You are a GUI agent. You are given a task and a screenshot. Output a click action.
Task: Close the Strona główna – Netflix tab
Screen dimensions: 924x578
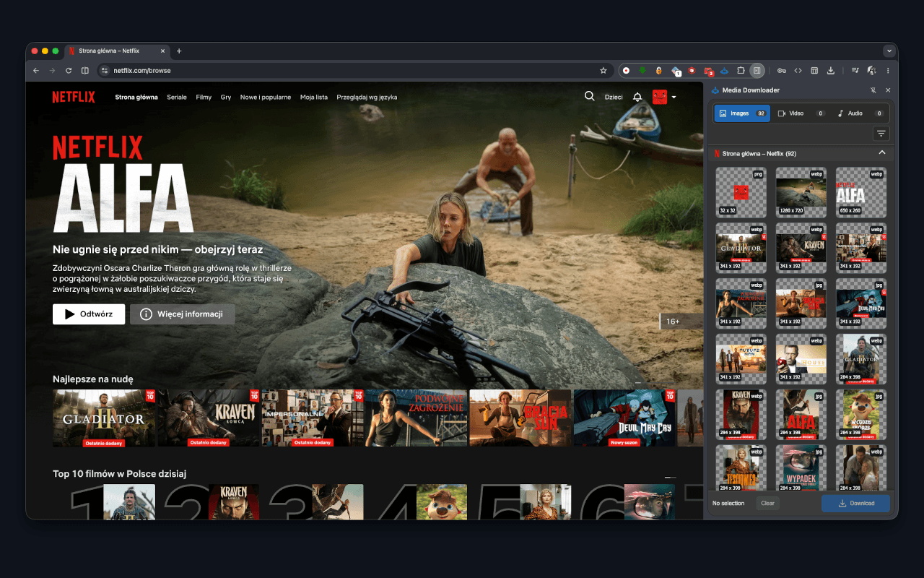[162, 51]
